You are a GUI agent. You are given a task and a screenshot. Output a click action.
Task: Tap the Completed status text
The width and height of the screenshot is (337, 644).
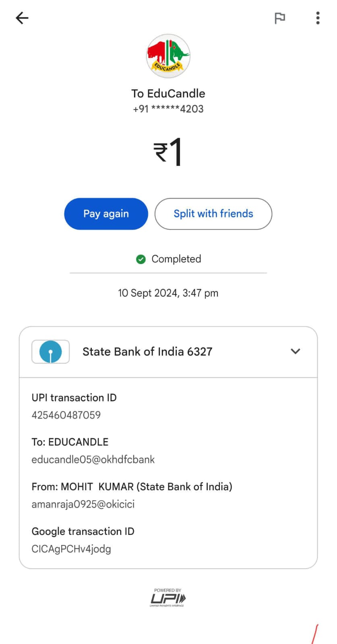(x=176, y=259)
